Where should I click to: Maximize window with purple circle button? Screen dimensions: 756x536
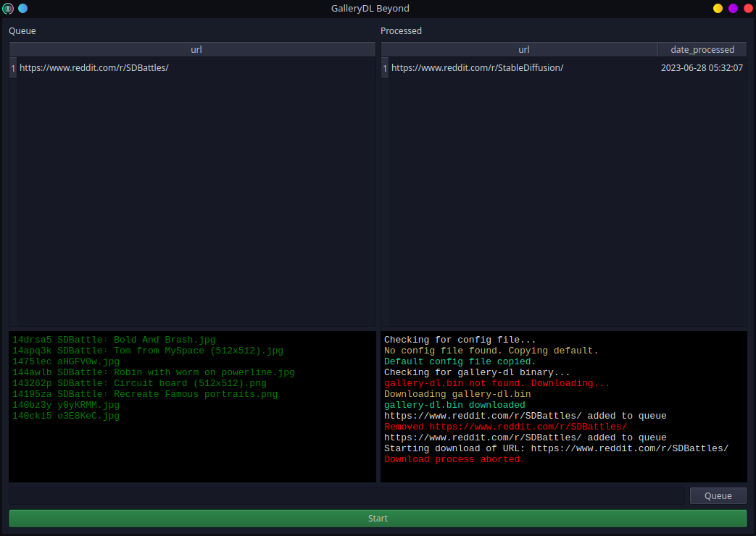[734, 8]
